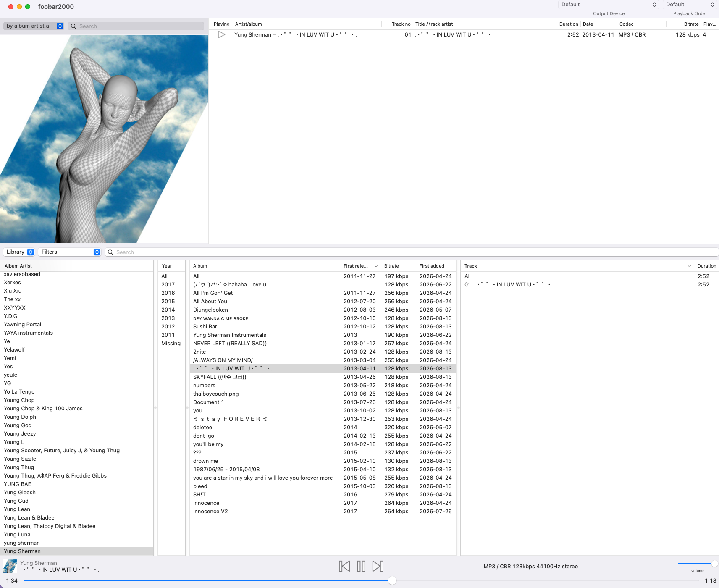Click the Album Artist column header

(77, 266)
